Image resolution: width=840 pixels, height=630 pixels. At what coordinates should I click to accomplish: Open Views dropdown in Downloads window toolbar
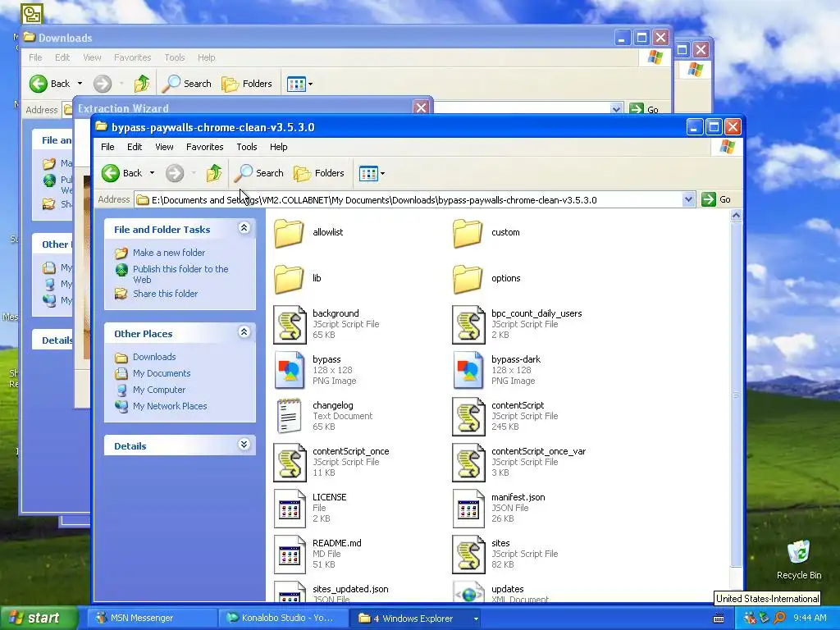coord(310,84)
